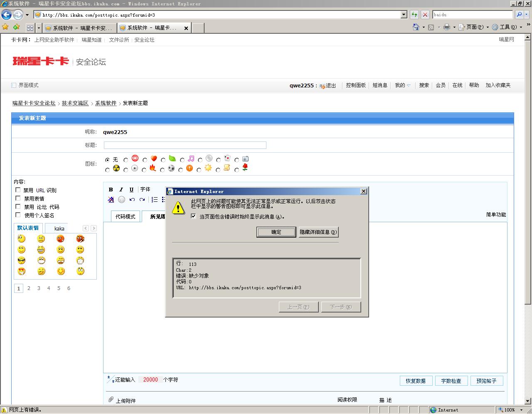Open the Print button dropdown arrow
The width and height of the screenshot is (532, 414).
pos(454,27)
